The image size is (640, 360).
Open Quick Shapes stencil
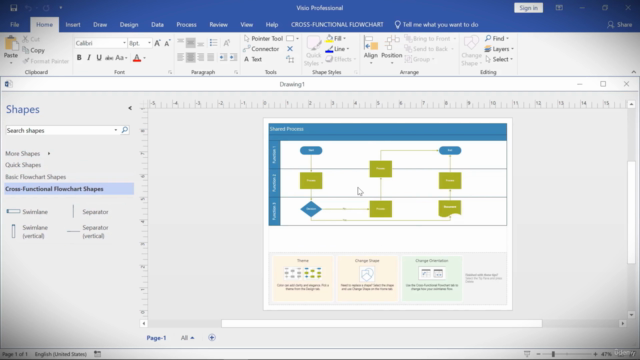click(23, 165)
